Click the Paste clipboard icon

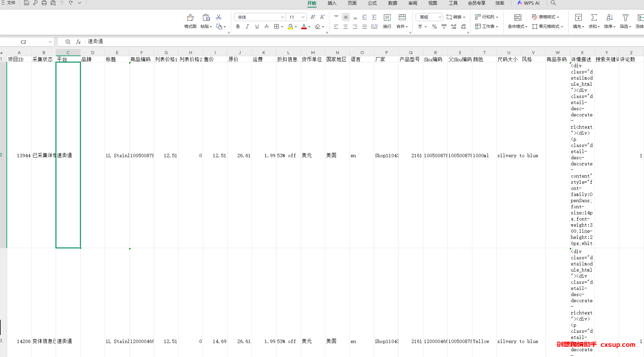pos(206,17)
